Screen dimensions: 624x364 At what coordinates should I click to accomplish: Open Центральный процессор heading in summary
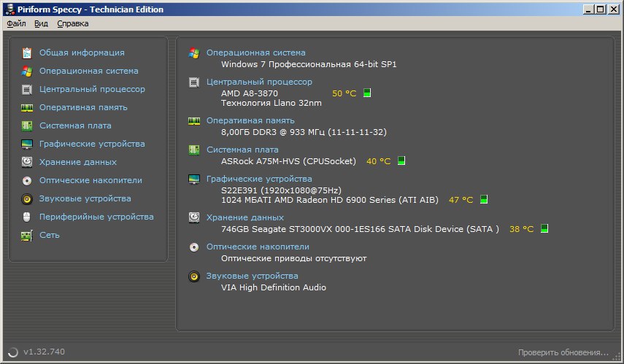pos(259,82)
